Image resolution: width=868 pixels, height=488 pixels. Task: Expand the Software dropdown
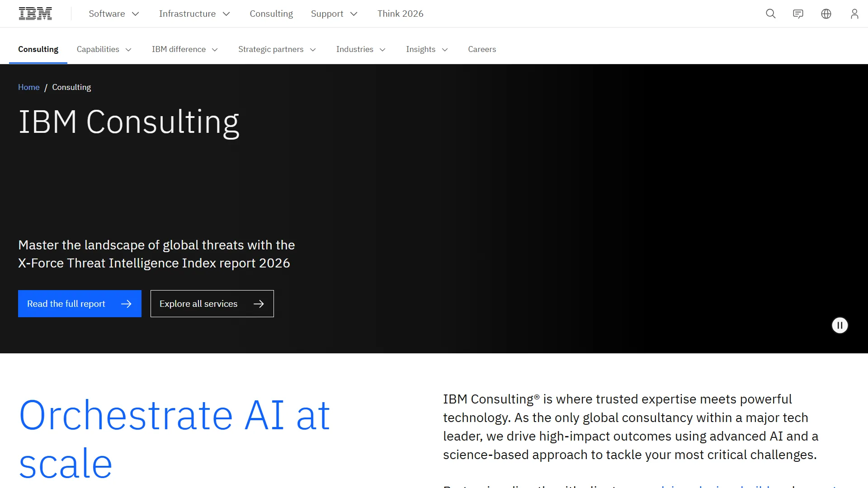113,14
